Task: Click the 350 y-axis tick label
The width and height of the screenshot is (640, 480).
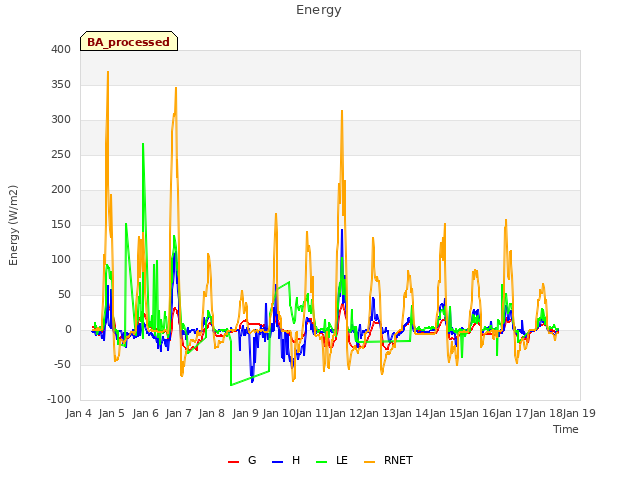Action: click(61, 84)
